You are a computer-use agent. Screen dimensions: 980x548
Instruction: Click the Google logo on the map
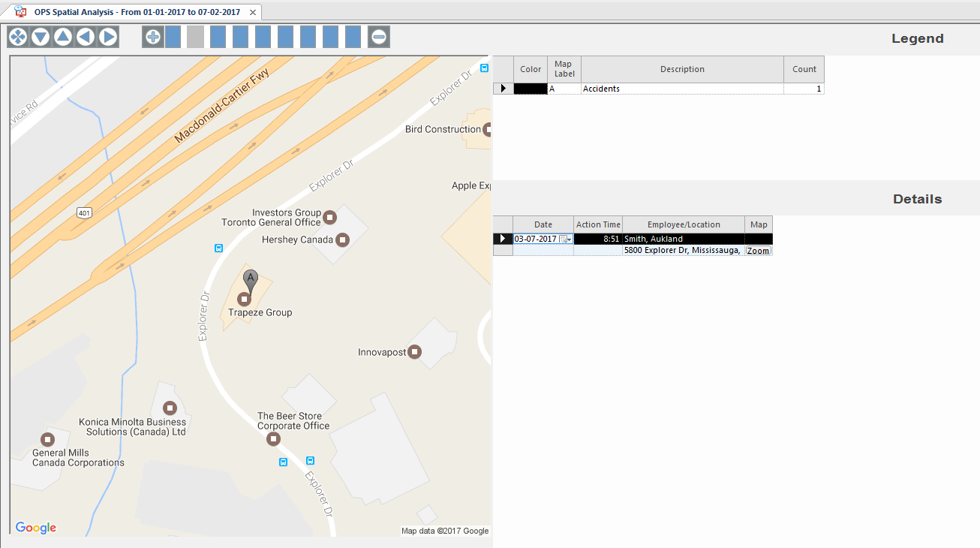tap(35, 528)
